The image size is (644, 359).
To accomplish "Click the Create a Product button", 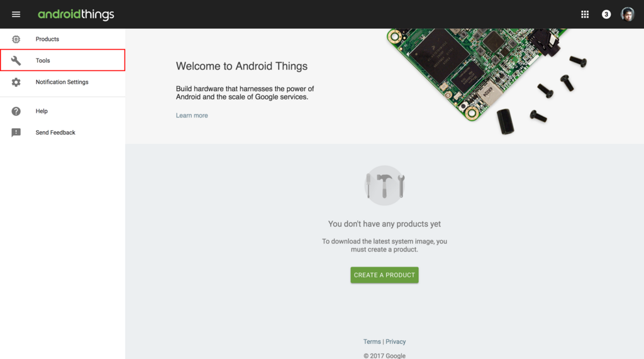I will (384, 275).
